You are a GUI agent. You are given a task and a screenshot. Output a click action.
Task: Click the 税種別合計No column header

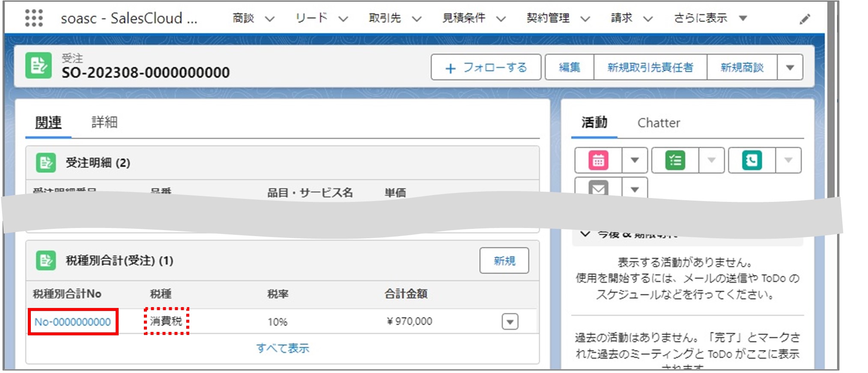pyautogui.click(x=67, y=294)
